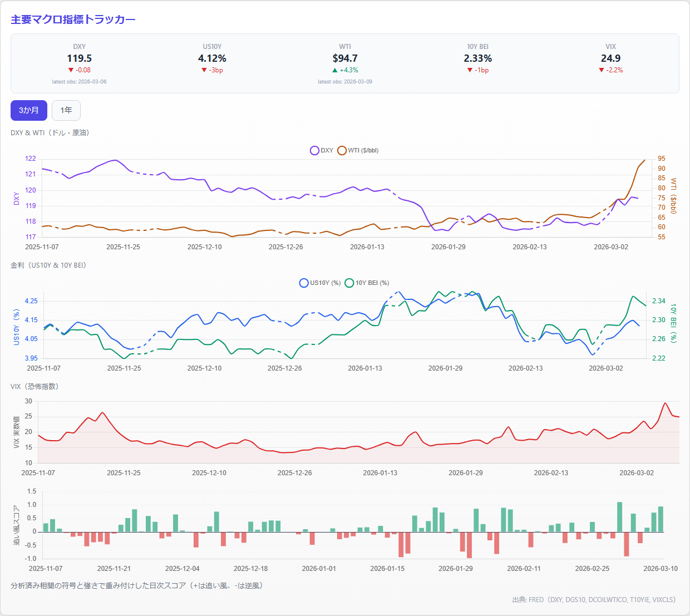The height and width of the screenshot is (616, 690).
Task: Select the 3か月 range tab
Action: coord(29,110)
